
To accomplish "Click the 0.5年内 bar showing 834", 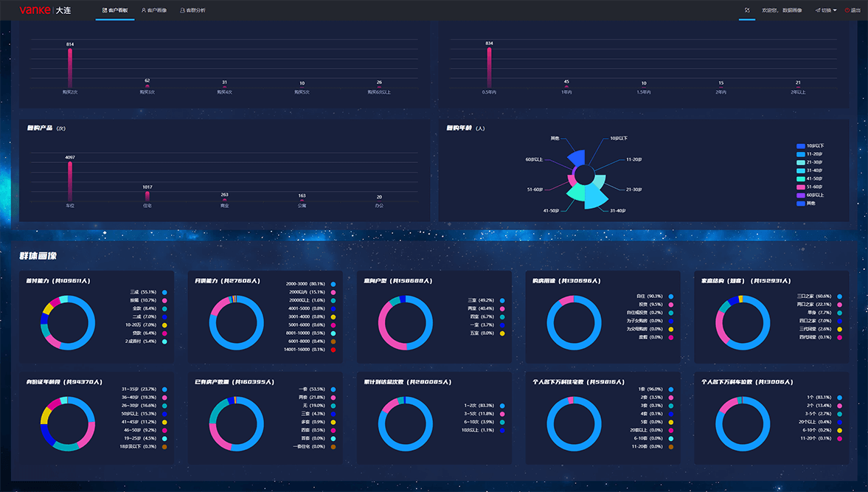I will click(489, 68).
